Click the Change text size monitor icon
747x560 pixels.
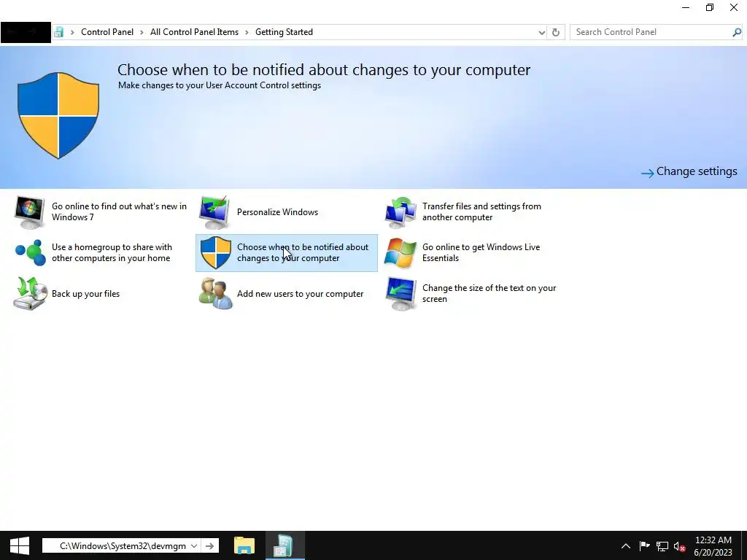tap(400, 294)
